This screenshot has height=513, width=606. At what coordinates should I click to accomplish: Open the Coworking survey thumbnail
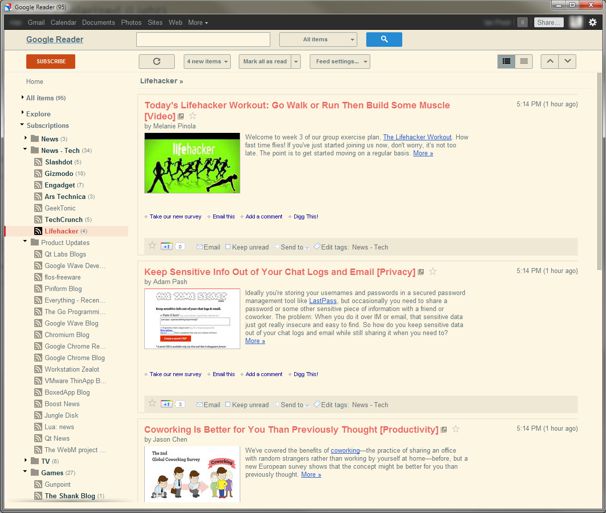192,474
